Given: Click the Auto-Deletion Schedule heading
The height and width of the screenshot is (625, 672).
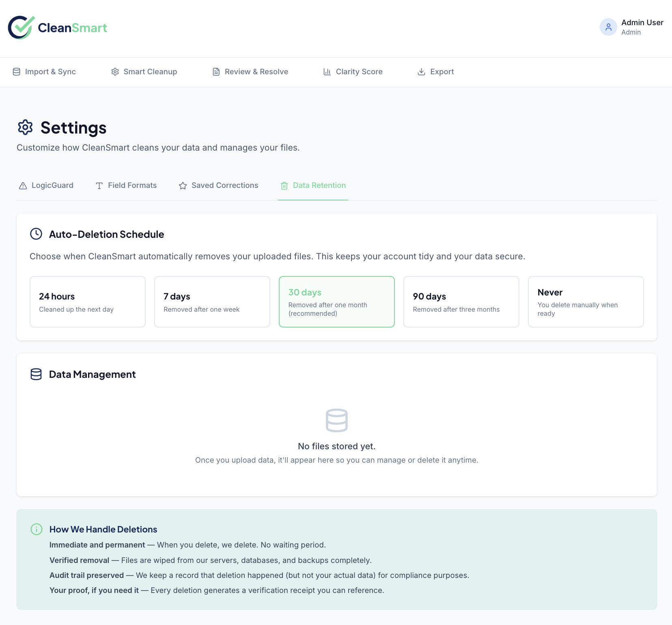Looking at the screenshot, I should point(107,234).
